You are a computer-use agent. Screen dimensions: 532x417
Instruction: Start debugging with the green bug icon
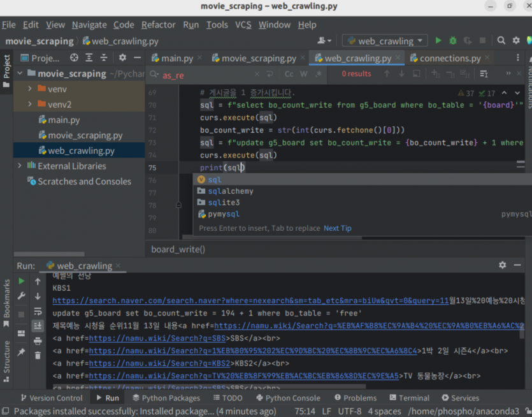(453, 41)
